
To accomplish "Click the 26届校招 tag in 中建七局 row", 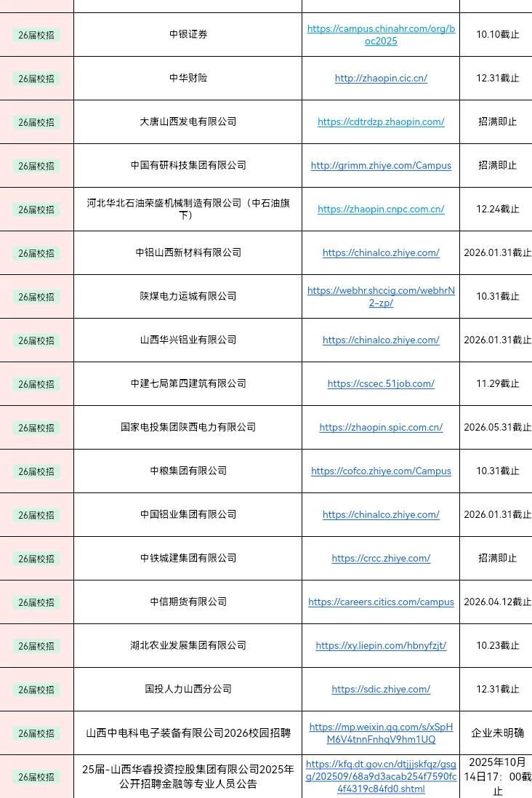I will tap(36, 384).
